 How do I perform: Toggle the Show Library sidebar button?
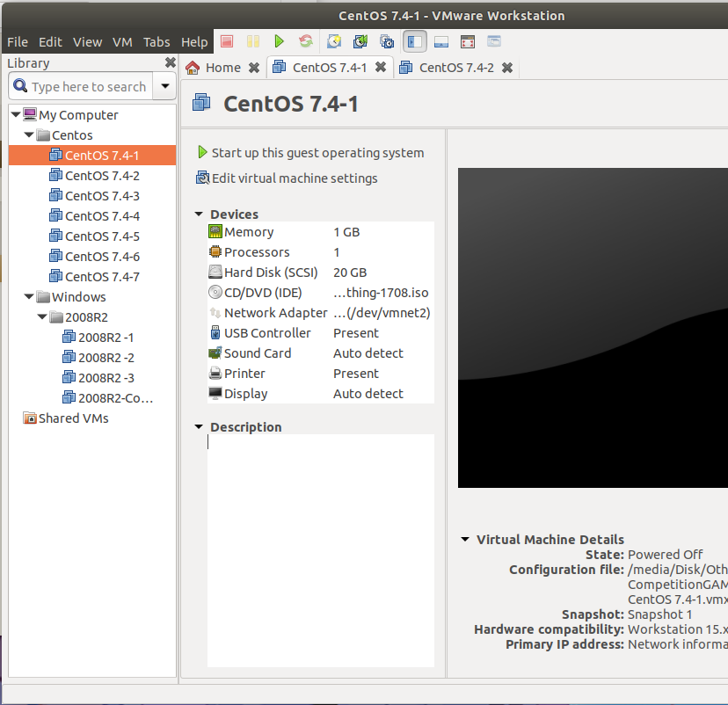click(x=415, y=42)
